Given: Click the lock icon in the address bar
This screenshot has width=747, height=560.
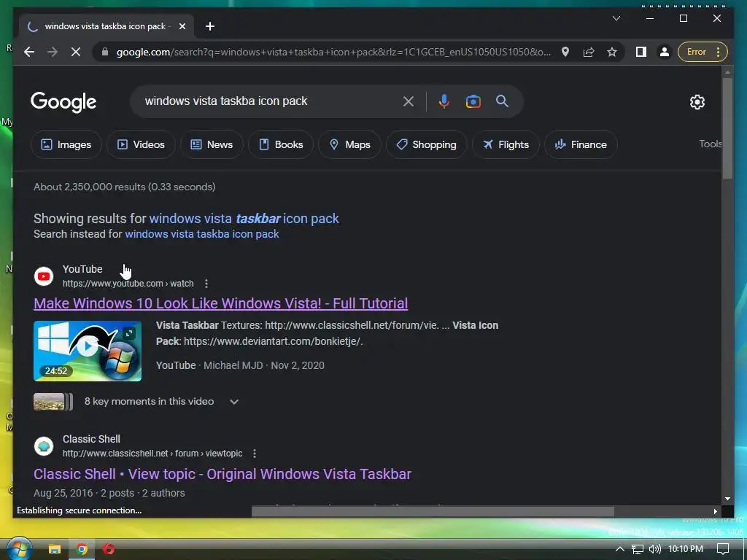Looking at the screenshot, I should point(105,52).
